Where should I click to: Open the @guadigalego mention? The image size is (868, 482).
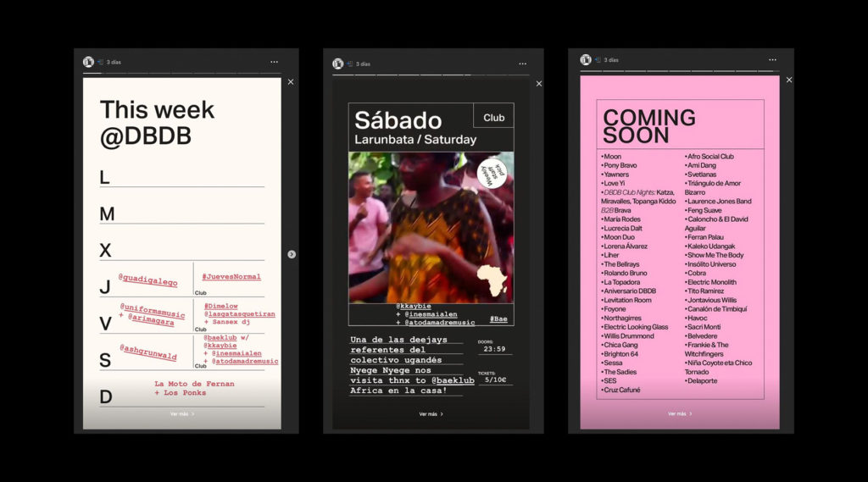tap(147, 280)
